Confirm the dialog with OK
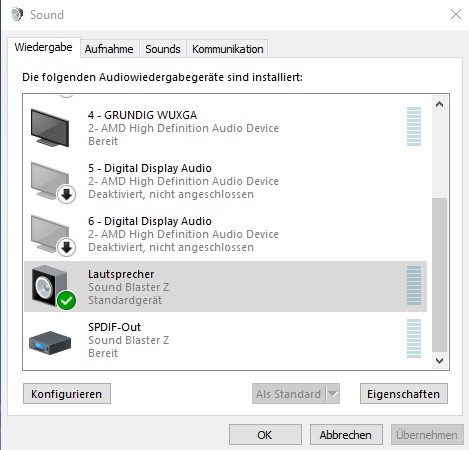469x450 pixels. tap(265, 435)
